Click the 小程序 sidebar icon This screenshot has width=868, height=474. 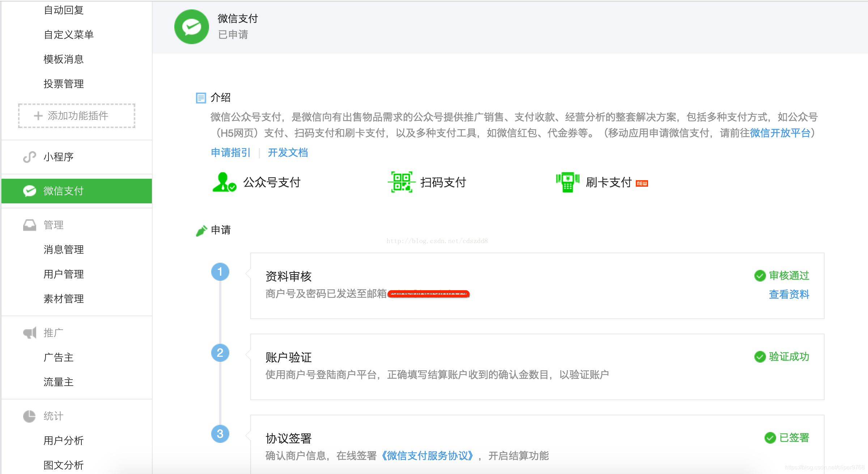(29, 157)
